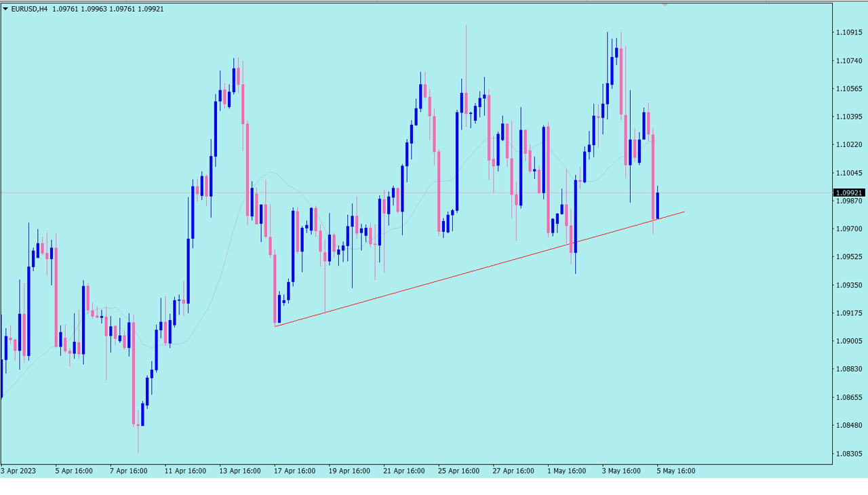
Task: Click the 1.10395 price axis label
Action: click(x=849, y=117)
